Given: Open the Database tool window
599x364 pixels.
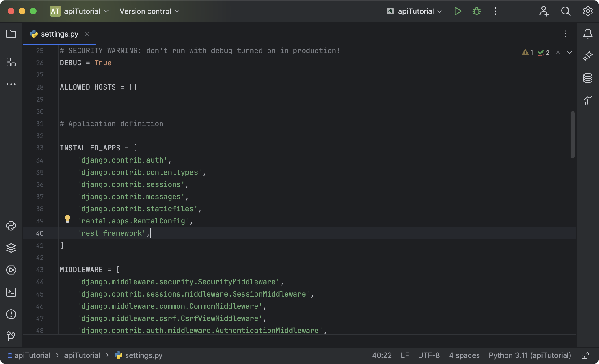Looking at the screenshot, I should tap(588, 78).
